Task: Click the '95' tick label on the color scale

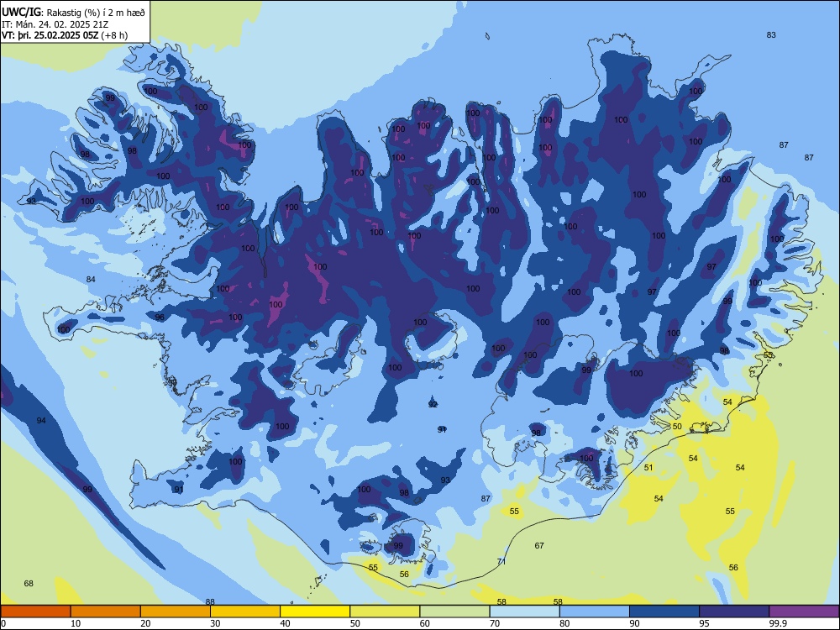Action: tap(705, 623)
